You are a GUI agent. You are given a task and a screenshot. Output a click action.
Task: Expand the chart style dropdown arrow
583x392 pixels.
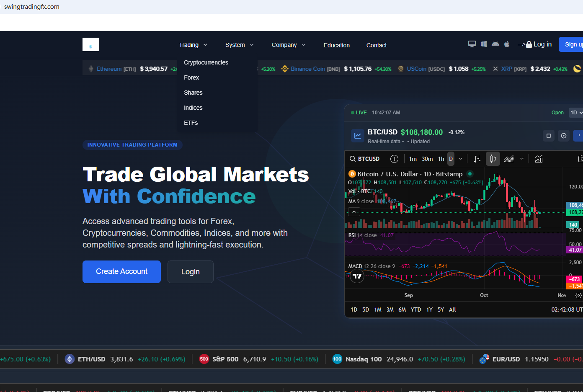[522, 159]
